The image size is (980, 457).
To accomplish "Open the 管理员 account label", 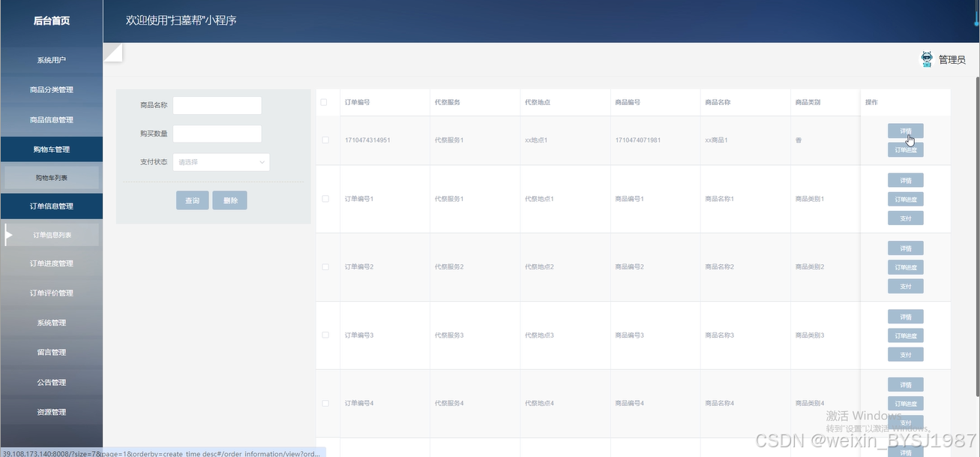I will (952, 60).
